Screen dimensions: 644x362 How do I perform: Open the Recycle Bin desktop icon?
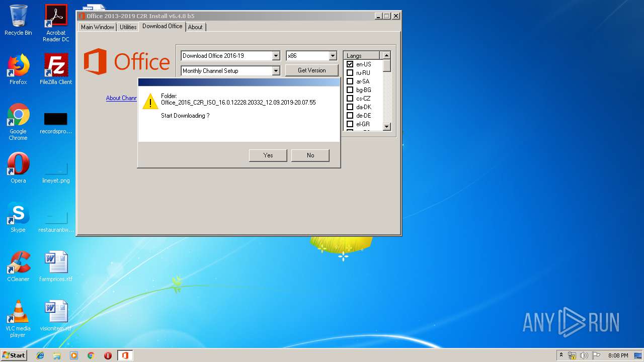[18, 20]
